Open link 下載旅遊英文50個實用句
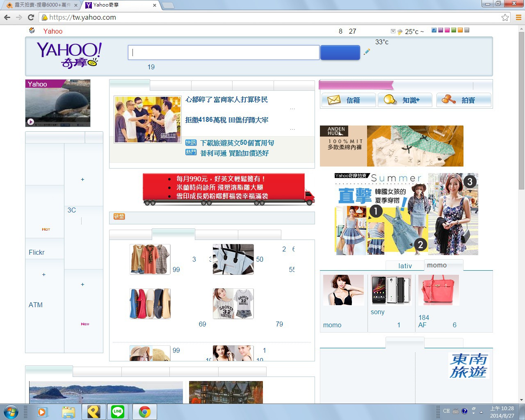Screen dimensions: 525x420 (237, 143)
